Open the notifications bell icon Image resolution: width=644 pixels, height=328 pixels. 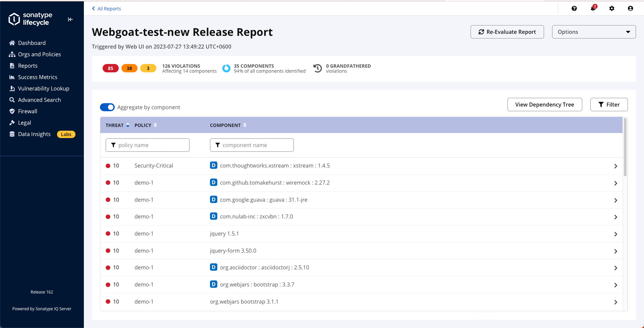(593, 8)
